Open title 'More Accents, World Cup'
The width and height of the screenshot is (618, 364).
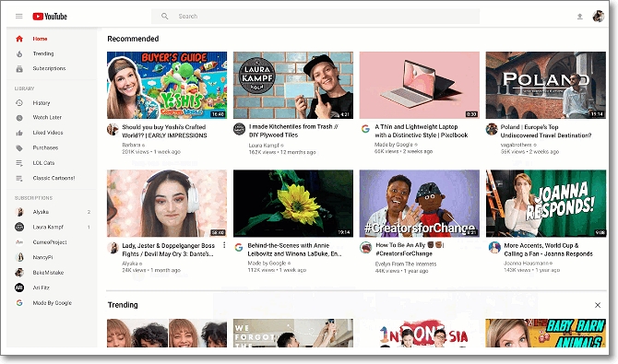click(x=548, y=250)
